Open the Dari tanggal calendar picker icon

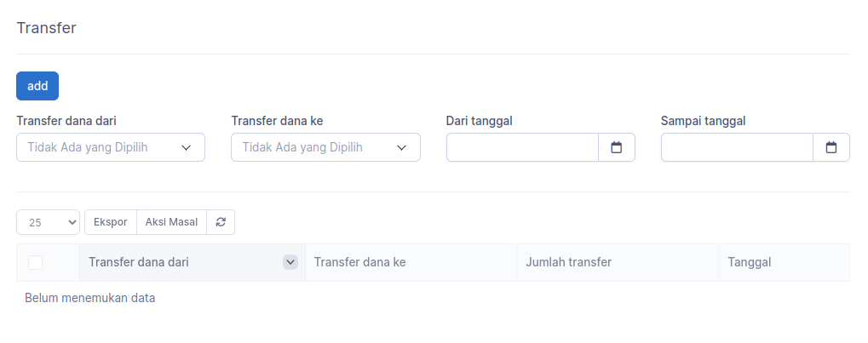pos(616,147)
